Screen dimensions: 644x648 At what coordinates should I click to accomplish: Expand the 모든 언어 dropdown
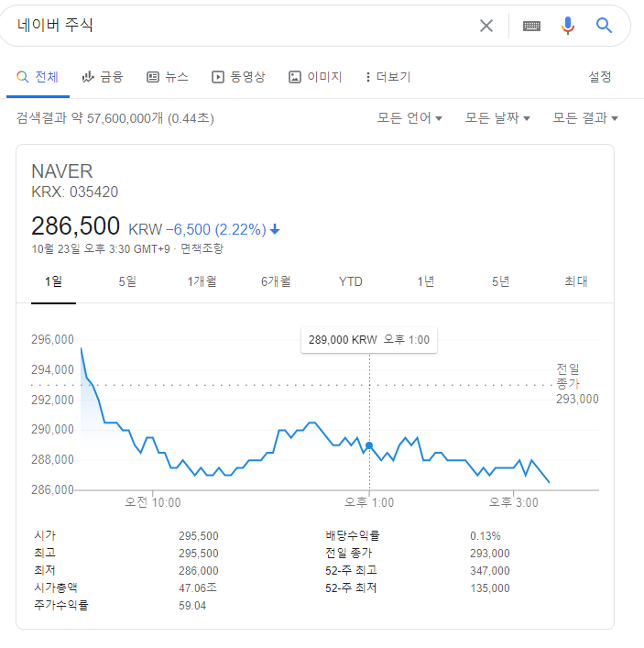point(409,118)
